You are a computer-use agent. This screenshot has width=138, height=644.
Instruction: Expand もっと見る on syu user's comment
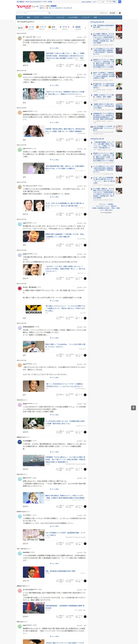click(54, 377)
